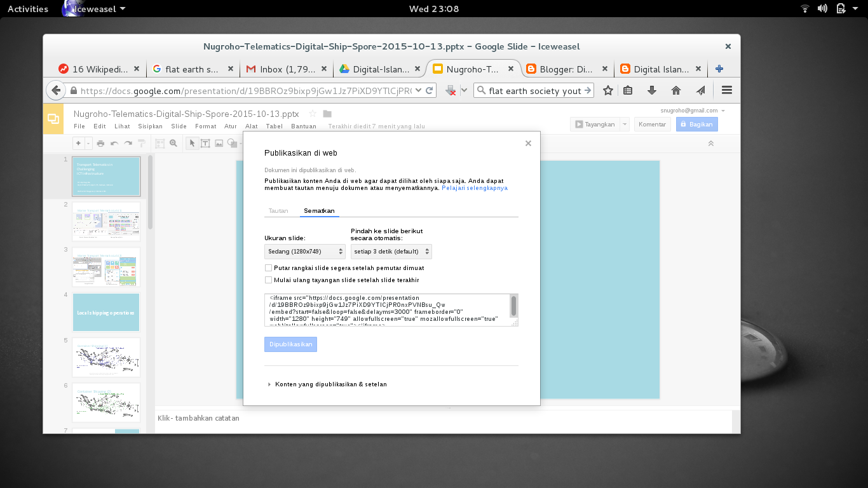The image size is (868, 488).
Task: Select the zoom magnifier tool
Action: pyautogui.click(x=173, y=144)
